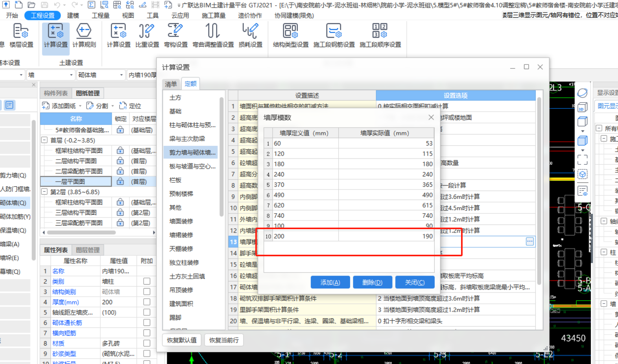Click the 定位 tool in drawing management
Screen dimensions: 618x364
coord(130,106)
